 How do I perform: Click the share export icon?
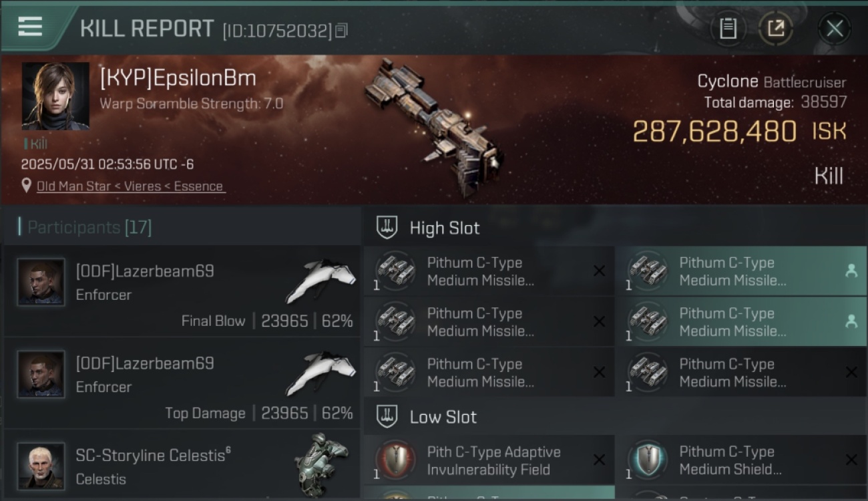(x=776, y=28)
